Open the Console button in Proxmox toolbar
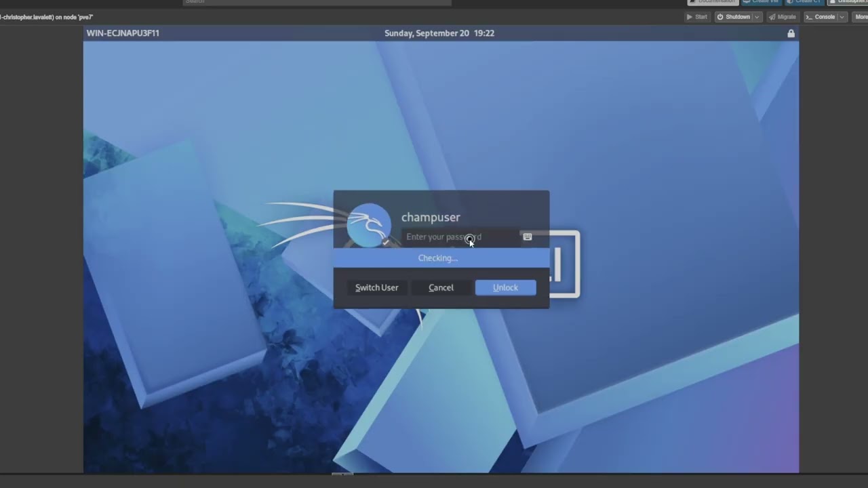 (821, 17)
